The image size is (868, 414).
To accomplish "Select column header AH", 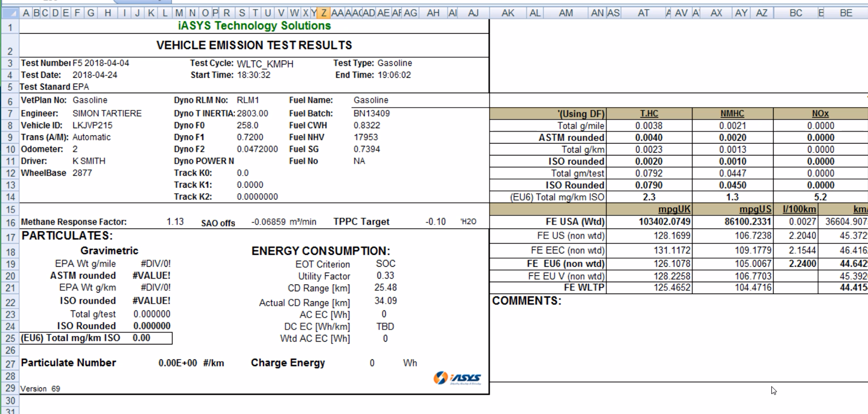I will tap(433, 13).
